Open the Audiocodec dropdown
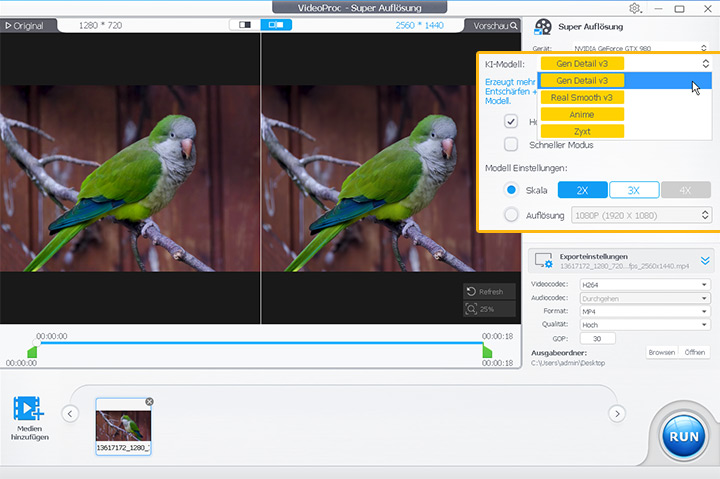The height and width of the screenshot is (479, 720). pyautogui.click(x=644, y=299)
